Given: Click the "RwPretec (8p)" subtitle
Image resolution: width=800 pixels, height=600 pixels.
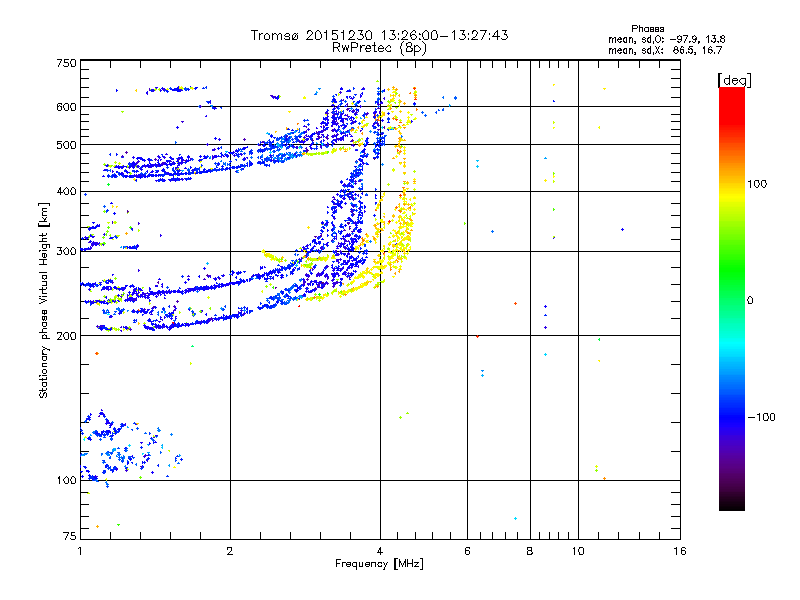Looking at the screenshot, I should (379, 48).
